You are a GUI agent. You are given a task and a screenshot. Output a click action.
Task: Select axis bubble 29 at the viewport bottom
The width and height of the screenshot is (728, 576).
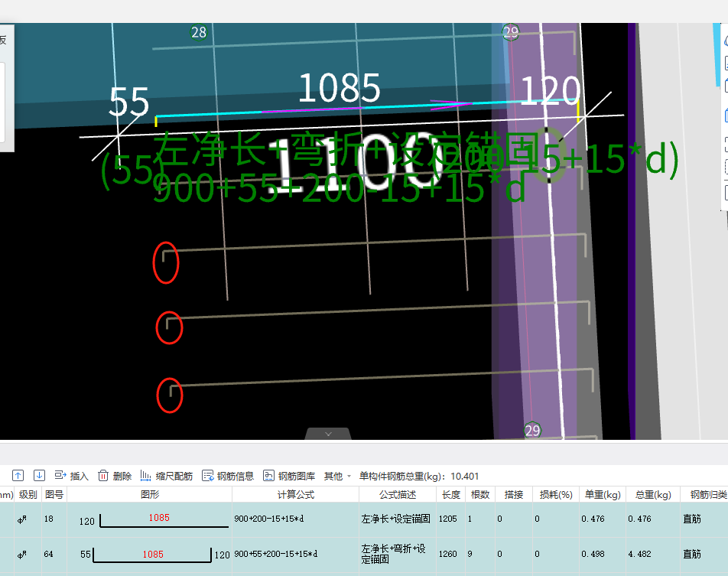coord(532,430)
